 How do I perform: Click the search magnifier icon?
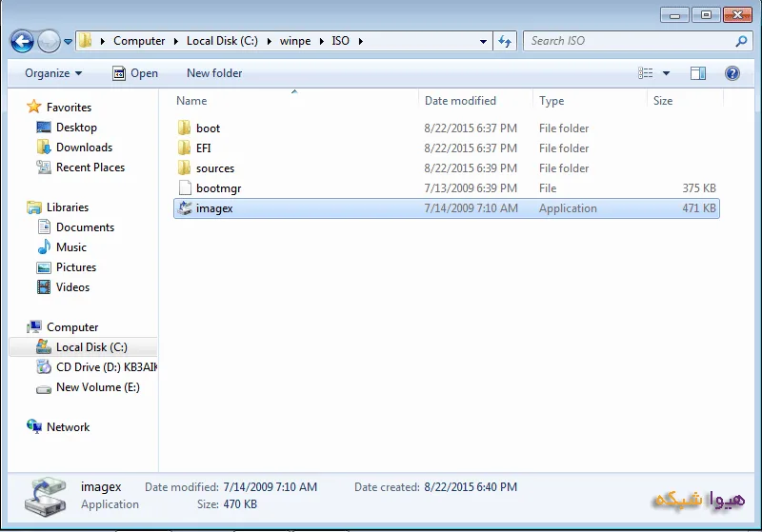[x=741, y=41]
